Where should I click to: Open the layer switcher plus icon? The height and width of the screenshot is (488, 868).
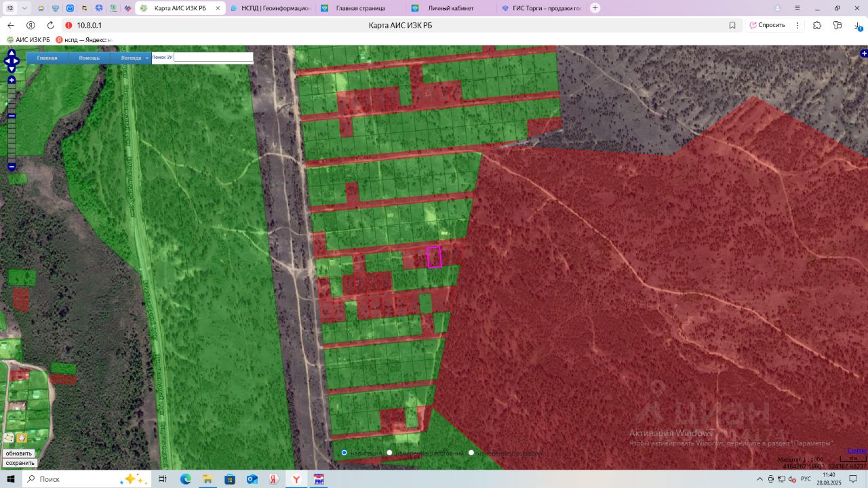(x=863, y=53)
